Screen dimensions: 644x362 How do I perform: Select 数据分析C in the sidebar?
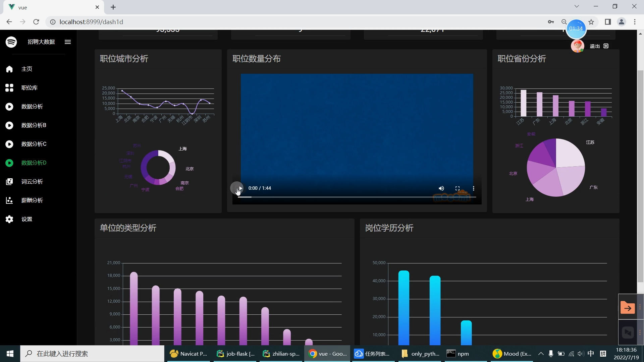34,144
